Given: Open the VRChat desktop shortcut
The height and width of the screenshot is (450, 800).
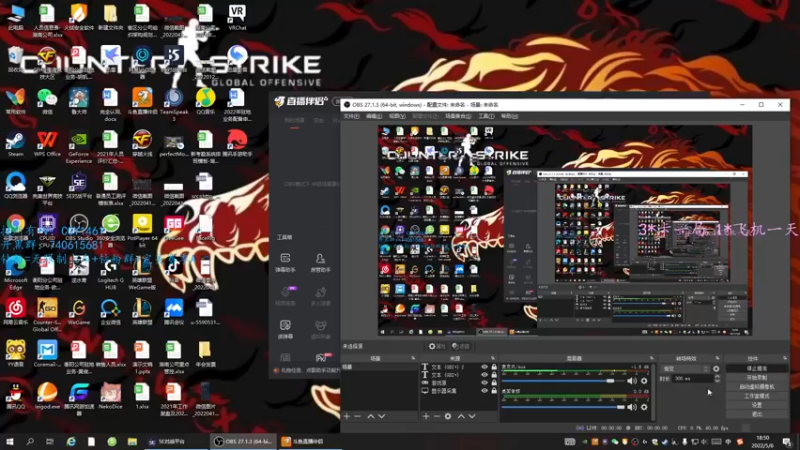Looking at the screenshot, I should tap(237, 17).
